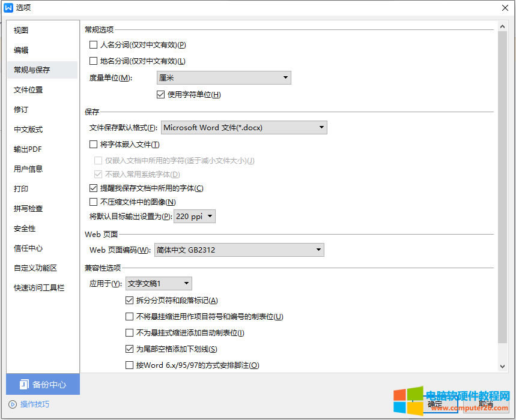Screen dimensions: 516x420
Task: Click the 操作技巧 play circle icon
Action: pos(13,404)
